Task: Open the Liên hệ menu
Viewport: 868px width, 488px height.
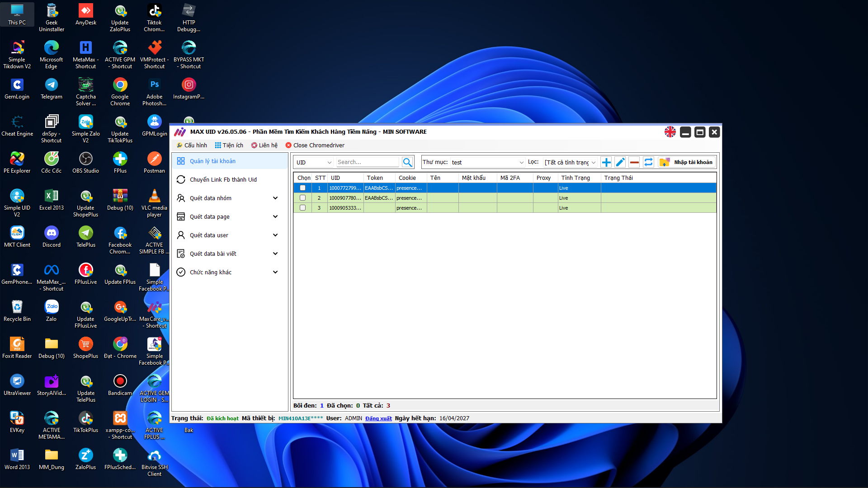Action: (x=264, y=145)
